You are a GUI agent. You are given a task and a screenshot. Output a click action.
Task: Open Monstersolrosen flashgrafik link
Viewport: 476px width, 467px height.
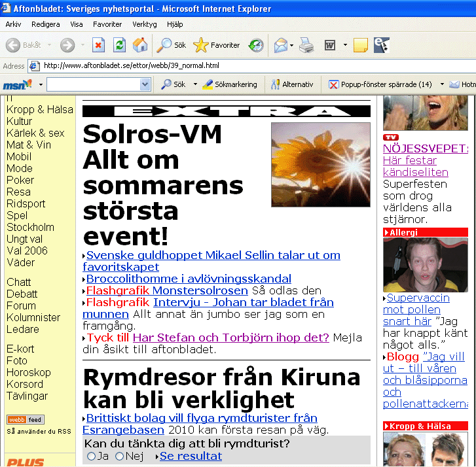pyautogui.click(x=200, y=290)
